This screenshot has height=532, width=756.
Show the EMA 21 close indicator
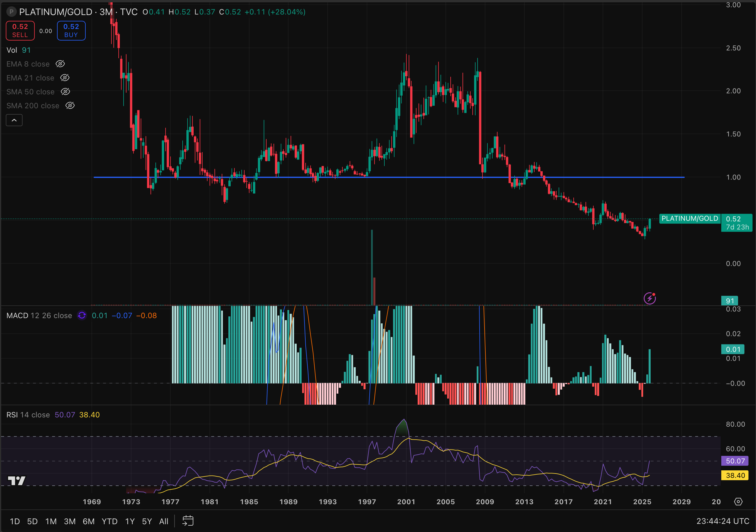(x=65, y=78)
